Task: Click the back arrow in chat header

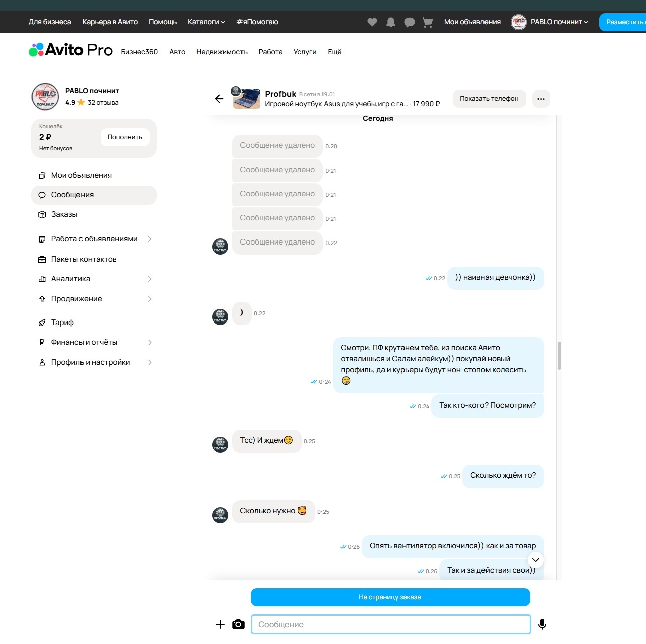Action: tap(219, 99)
